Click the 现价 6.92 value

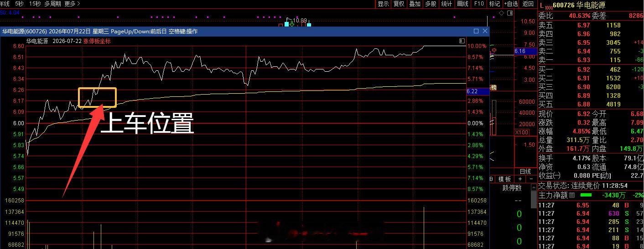point(583,114)
